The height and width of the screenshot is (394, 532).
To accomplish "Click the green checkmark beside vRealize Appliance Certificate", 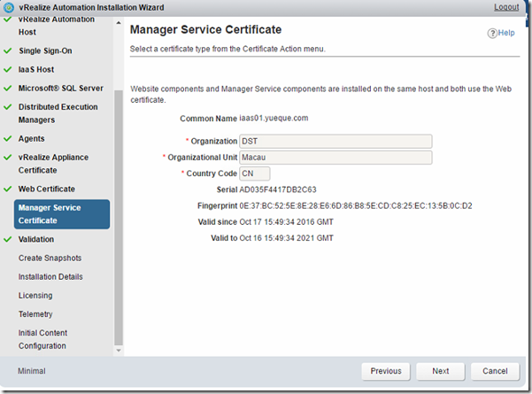I will 7,158.
